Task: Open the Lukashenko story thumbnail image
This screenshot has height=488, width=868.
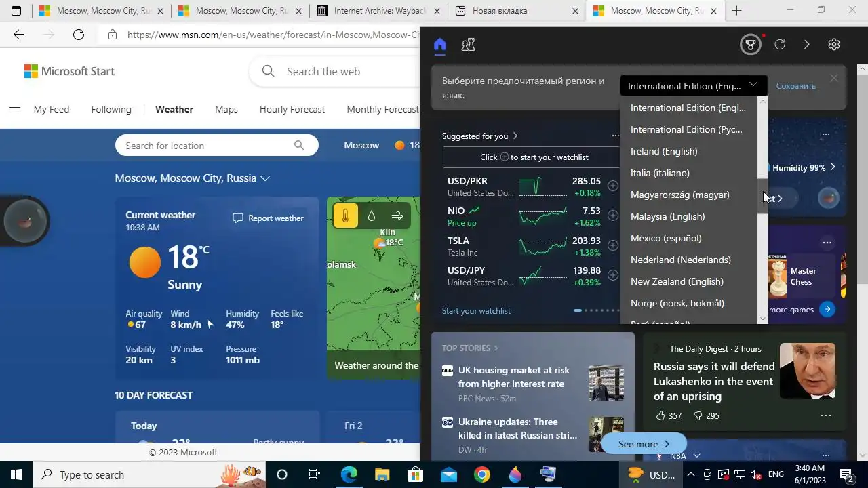Action: pyautogui.click(x=808, y=370)
